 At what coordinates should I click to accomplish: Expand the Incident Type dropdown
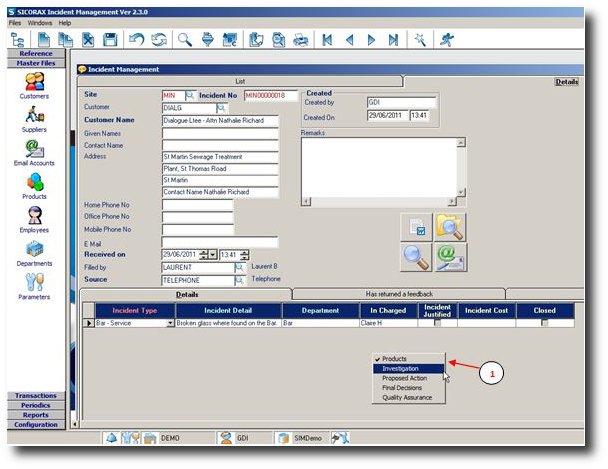pos(170,324)
